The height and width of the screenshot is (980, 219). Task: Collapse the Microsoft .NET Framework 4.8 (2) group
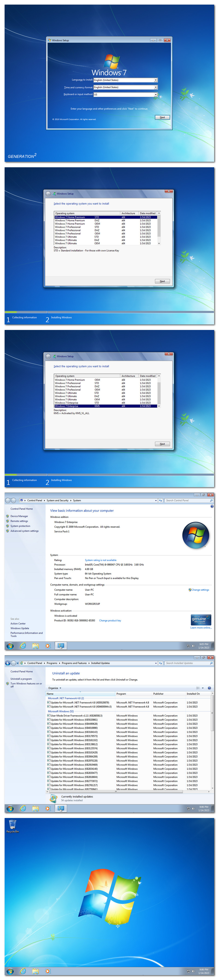(x=66, y=698)
